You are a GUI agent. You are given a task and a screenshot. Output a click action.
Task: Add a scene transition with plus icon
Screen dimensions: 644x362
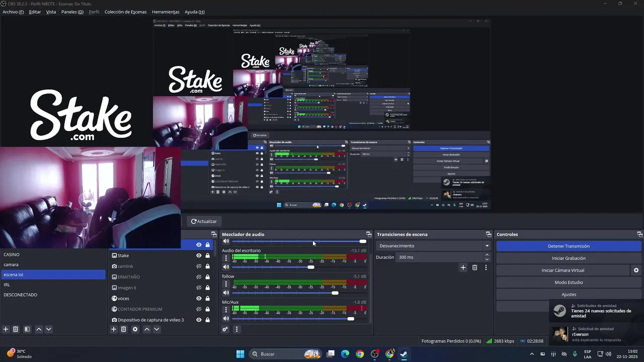coord(463,267)
